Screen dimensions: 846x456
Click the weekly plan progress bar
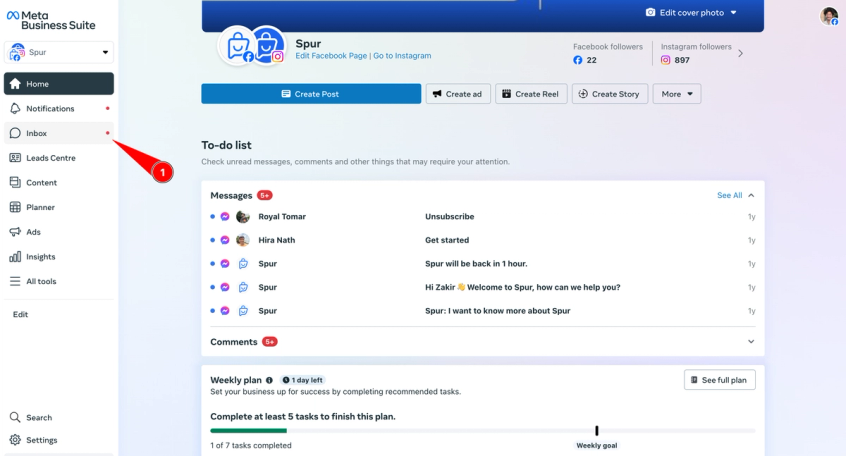tap(483, 431)
